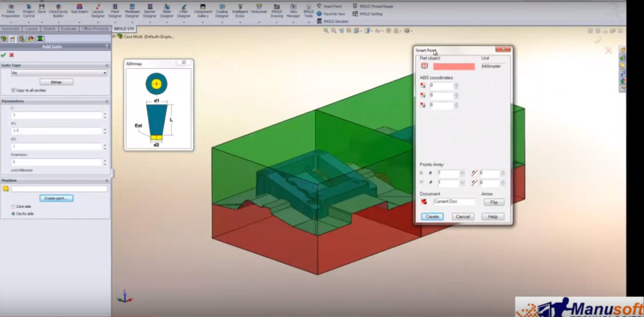The image size is (644, 317).
Task: Click the Extension spinner arrows
Action: [x=105, y=162]
